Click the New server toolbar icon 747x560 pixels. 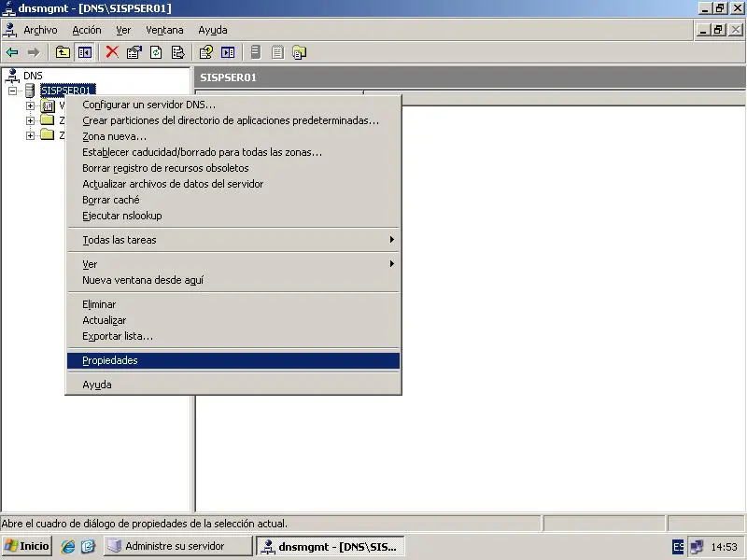[x=256, y=52]
